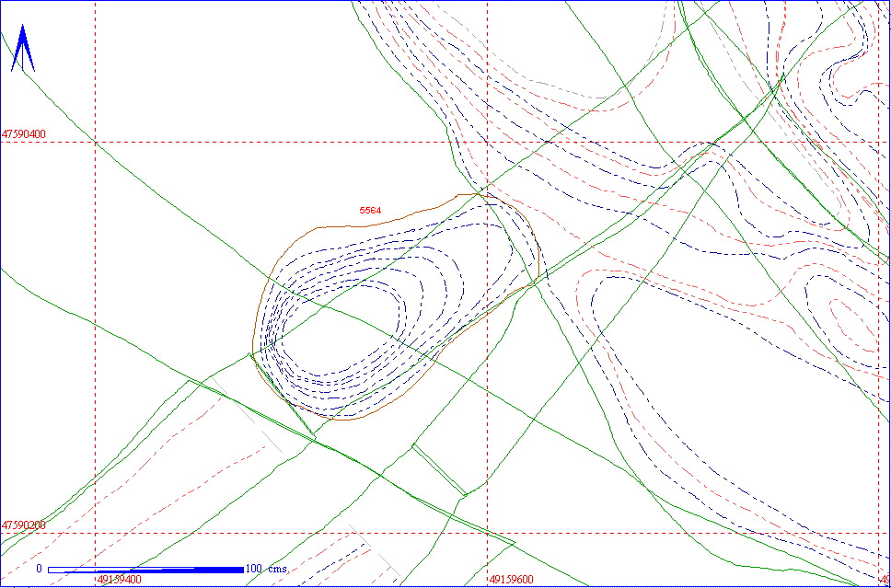The height and width of the screenshot is (588, 891).
Task: Click the grid label 47590200
Action: click(24, 525)
